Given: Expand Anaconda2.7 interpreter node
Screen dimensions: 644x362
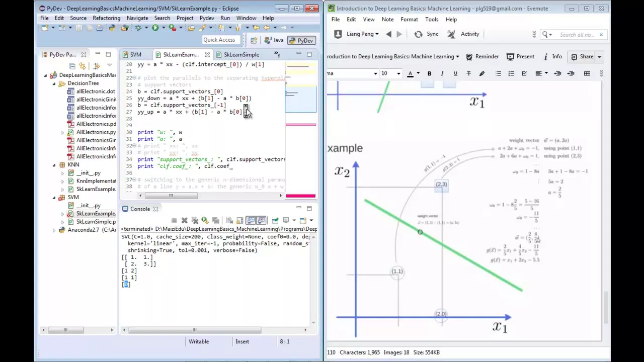Looking at the screenshot, I should (x=54, y=230).
